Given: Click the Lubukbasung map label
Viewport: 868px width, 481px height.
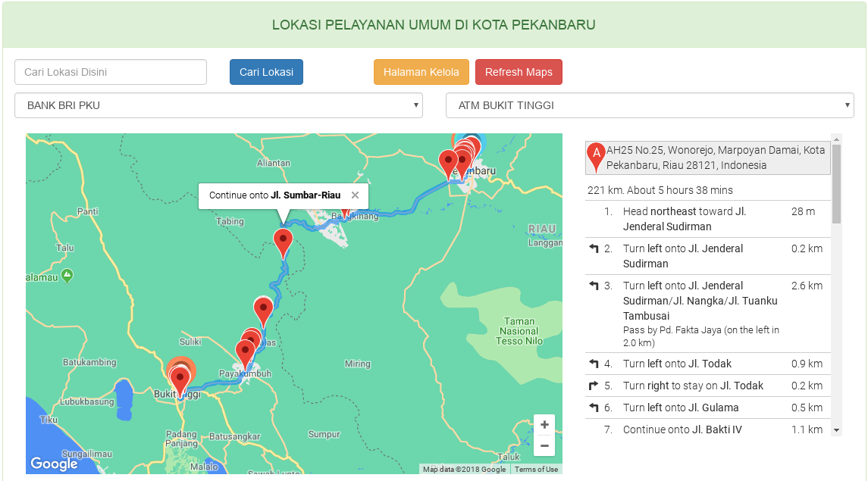Looking at the screenshot, I should coord(87,402).
